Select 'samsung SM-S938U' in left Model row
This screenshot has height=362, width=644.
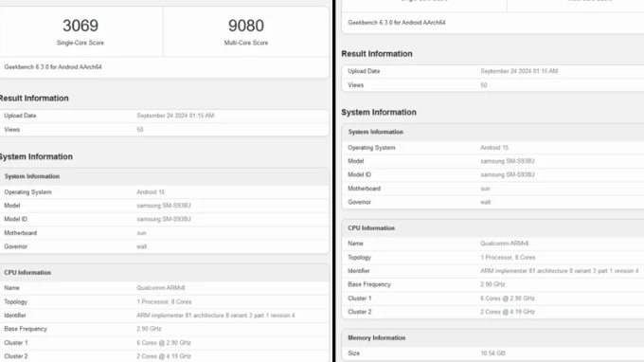(164, 206)
